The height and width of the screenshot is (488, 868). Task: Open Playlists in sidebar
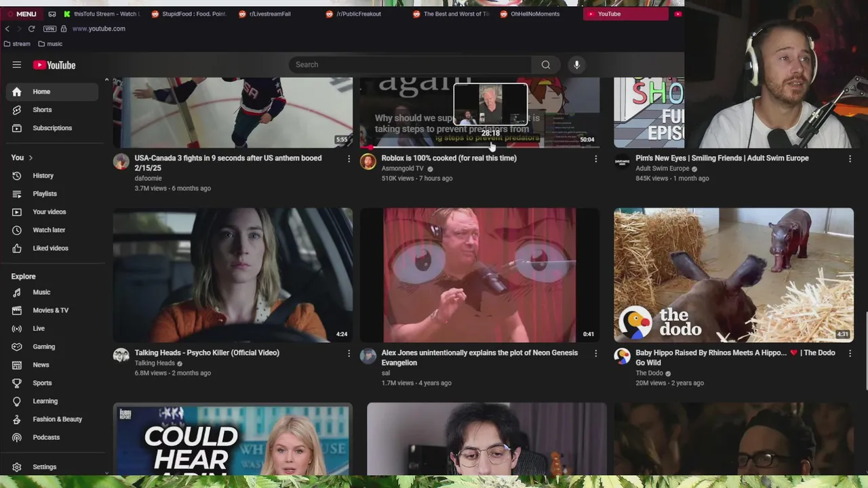(x=52, y=194)
